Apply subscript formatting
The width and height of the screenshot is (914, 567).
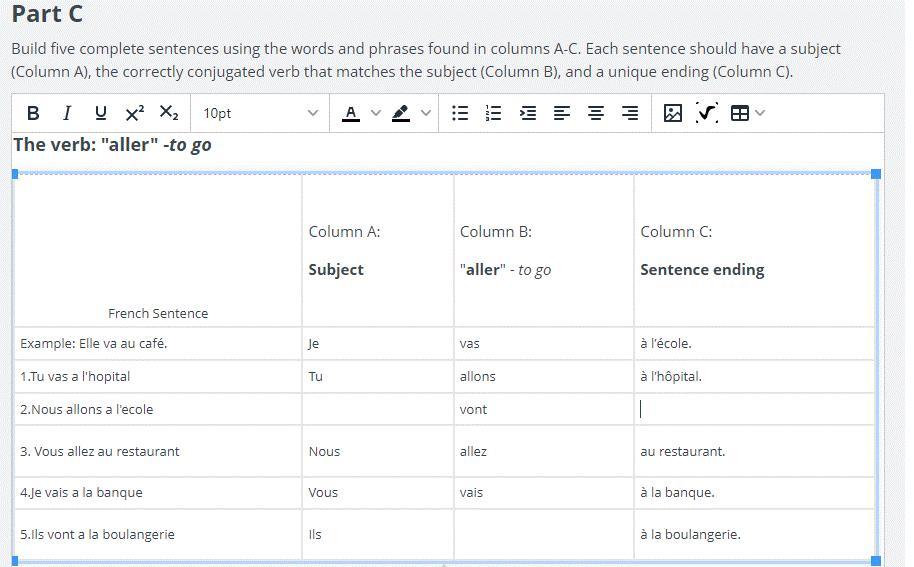tap(169, 113)
